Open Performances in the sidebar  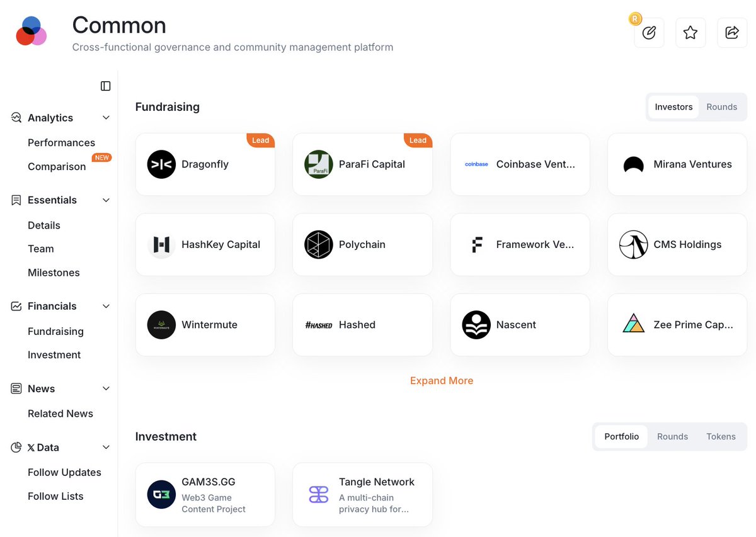point(61,143)
